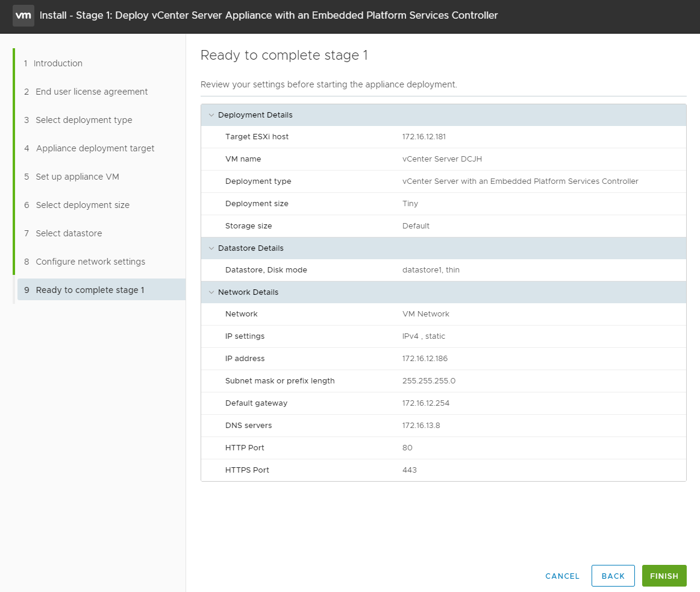Click the VM Network value
The width and height of the screenshot is (700, 592).
(425, 314)
